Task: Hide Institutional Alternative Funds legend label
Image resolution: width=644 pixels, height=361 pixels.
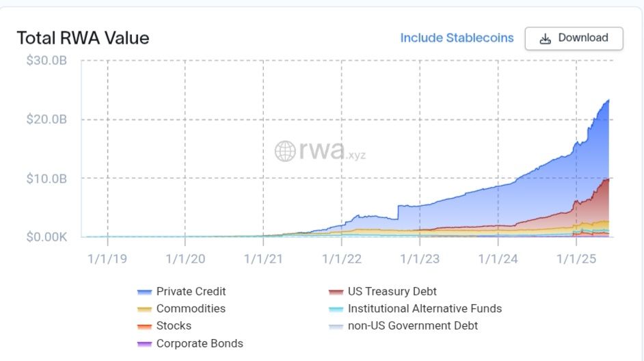Action: pos(425,308)
